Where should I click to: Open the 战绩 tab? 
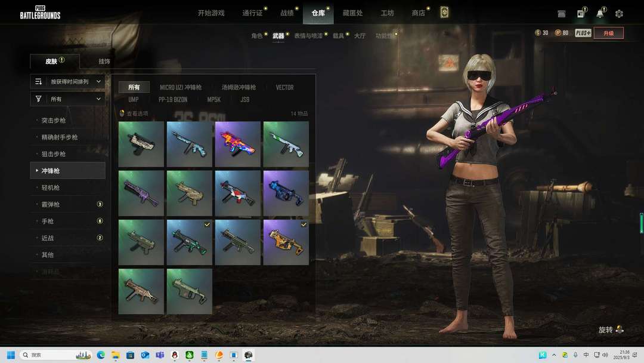pyautogui.click(x=287, y=13)
